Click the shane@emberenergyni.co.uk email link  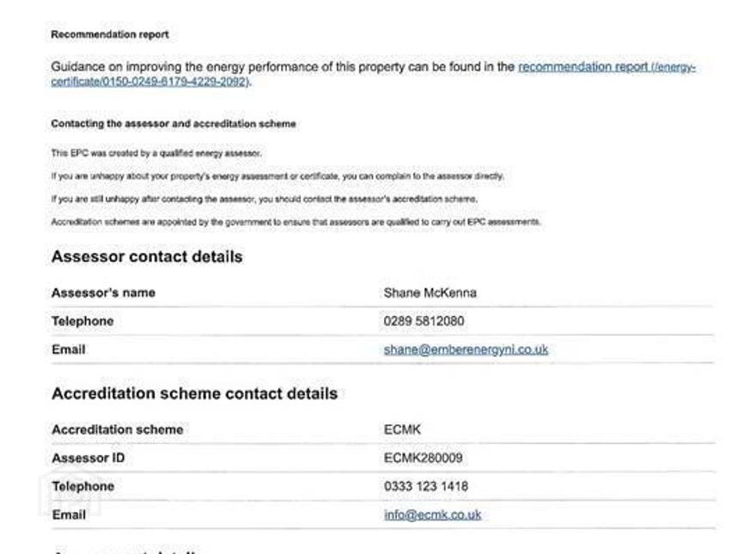click(x=466, y=350)
